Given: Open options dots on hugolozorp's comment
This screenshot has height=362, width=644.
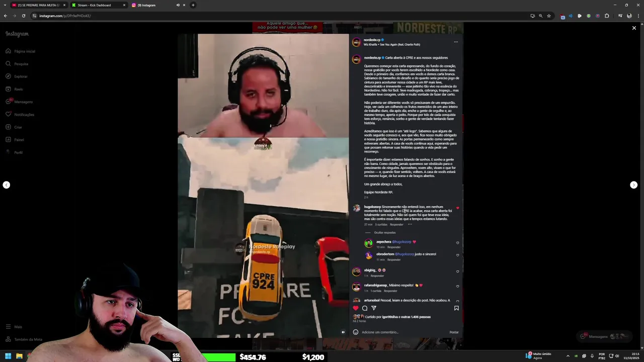Looking at the screenshot, I should click(410, 224).
